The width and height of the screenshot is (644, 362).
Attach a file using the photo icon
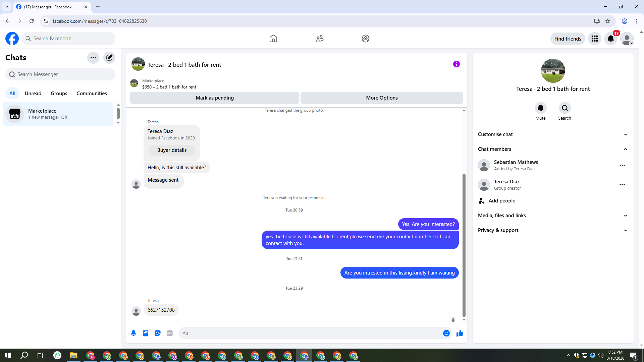click(x=146, y=333)
